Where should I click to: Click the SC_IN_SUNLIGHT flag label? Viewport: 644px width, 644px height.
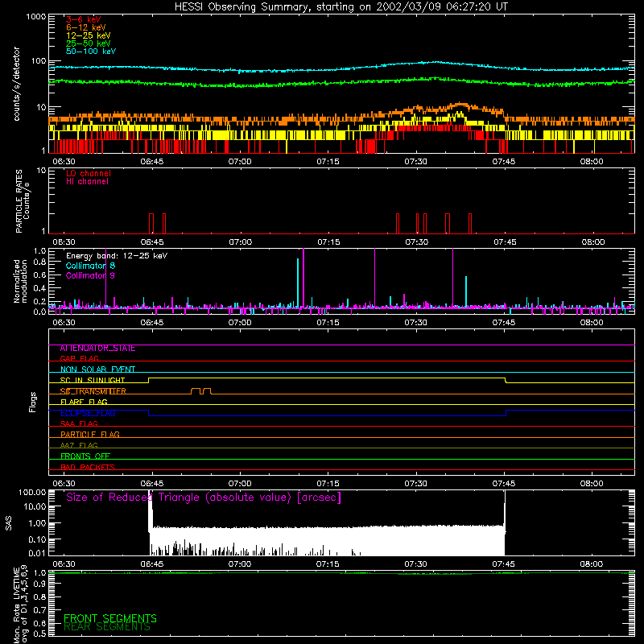click(x=93, y=380)
